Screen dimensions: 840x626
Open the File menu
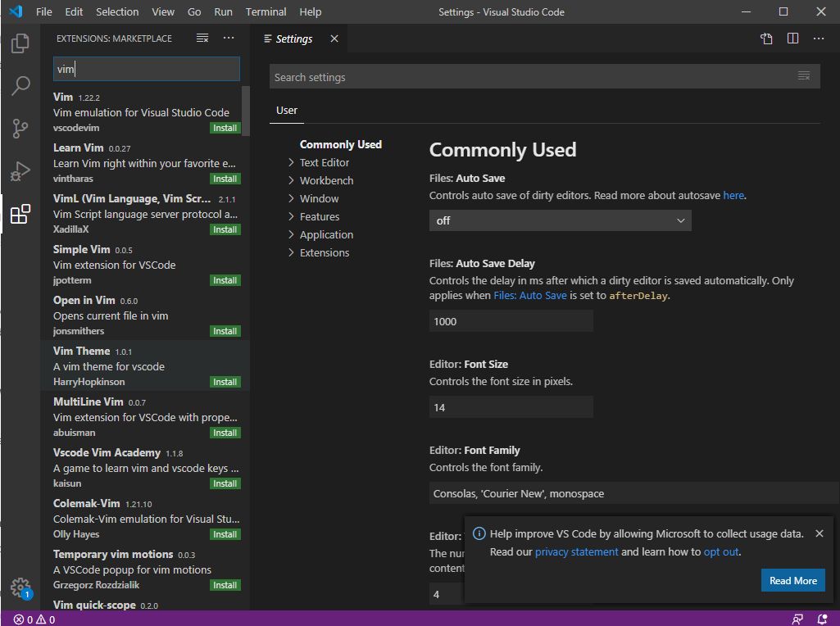(44, 11)
